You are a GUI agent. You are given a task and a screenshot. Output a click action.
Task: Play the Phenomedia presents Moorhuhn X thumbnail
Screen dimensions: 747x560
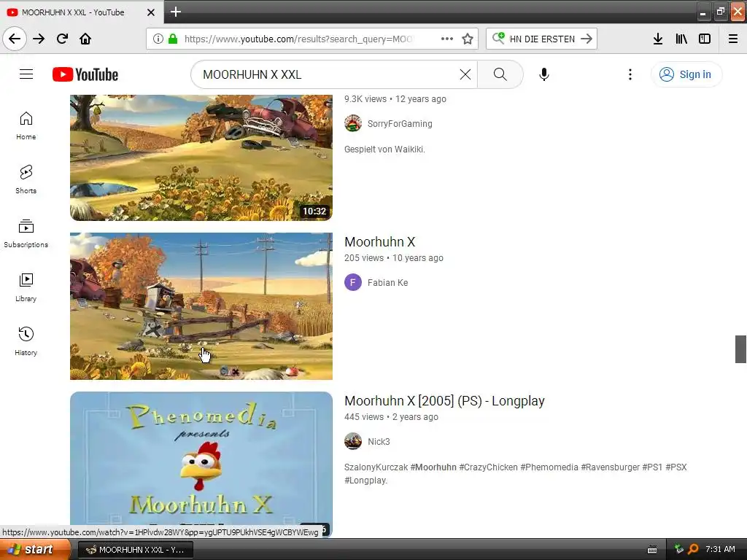(201, 464)
